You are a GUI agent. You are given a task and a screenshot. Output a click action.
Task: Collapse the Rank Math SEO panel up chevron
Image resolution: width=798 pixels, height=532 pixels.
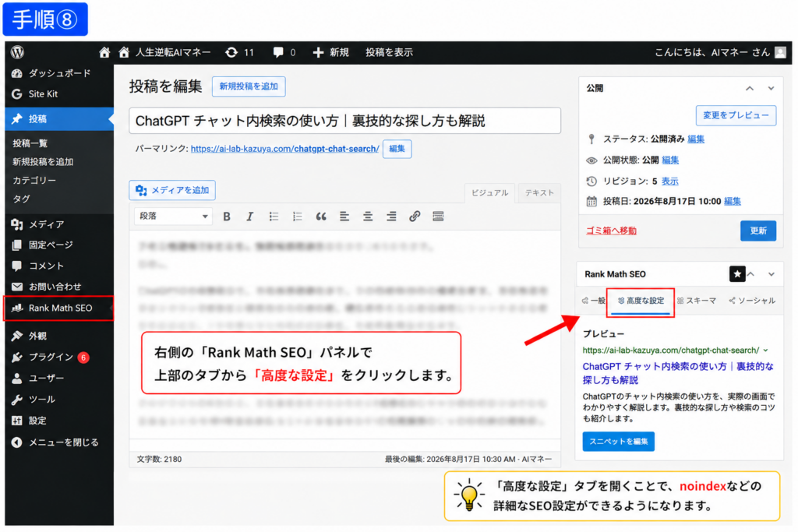(x=750, y=275)
